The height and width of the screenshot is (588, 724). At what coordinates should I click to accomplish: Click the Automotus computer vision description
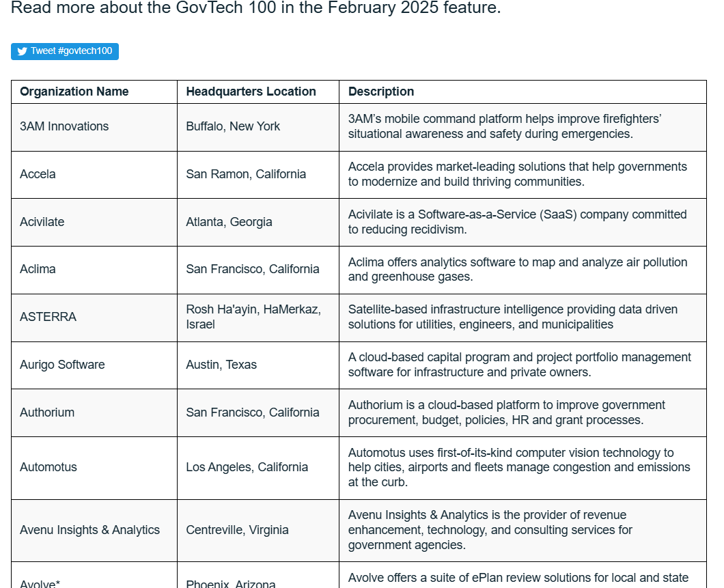523,468
